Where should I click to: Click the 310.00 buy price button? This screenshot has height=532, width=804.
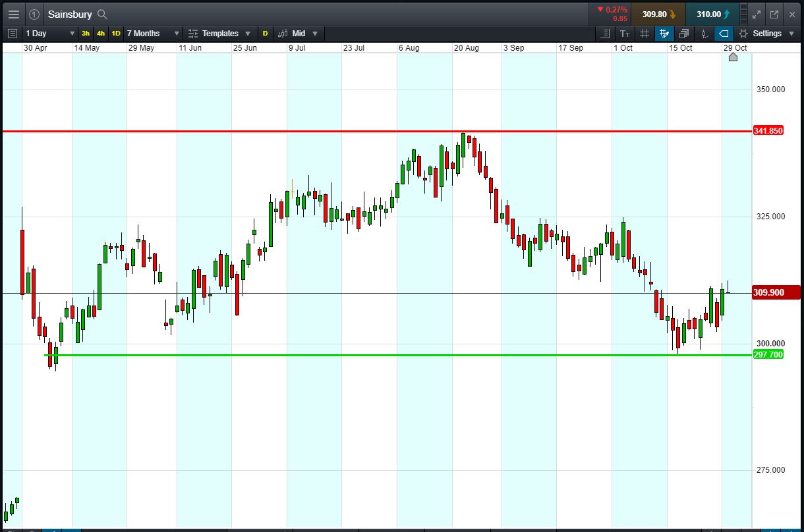[x=713, y=14]
